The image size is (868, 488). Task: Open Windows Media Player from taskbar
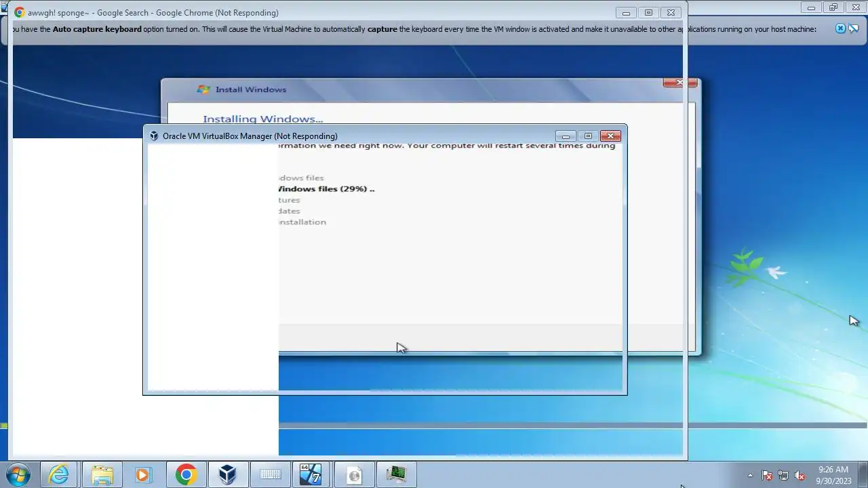pyautogui.click(x=143, y=474)
